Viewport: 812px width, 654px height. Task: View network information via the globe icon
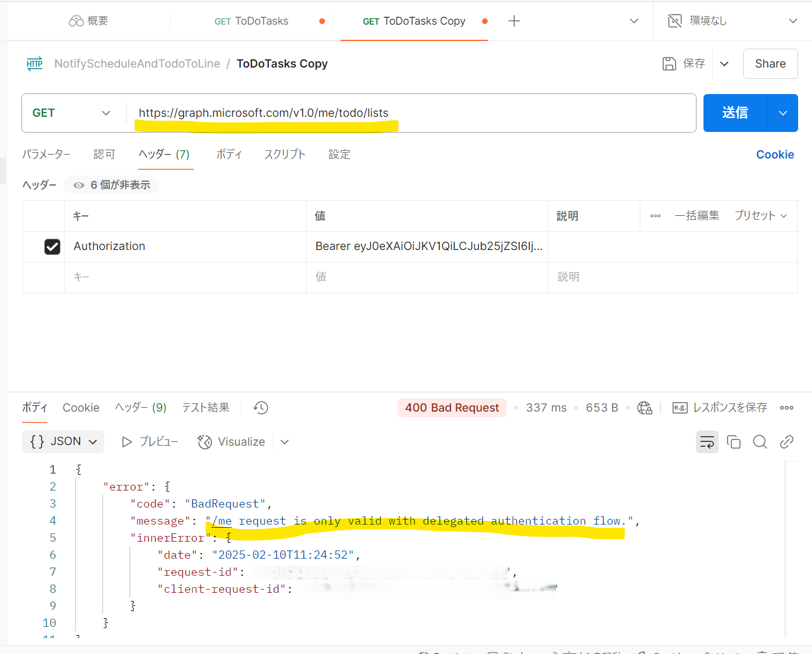point(644,408)
